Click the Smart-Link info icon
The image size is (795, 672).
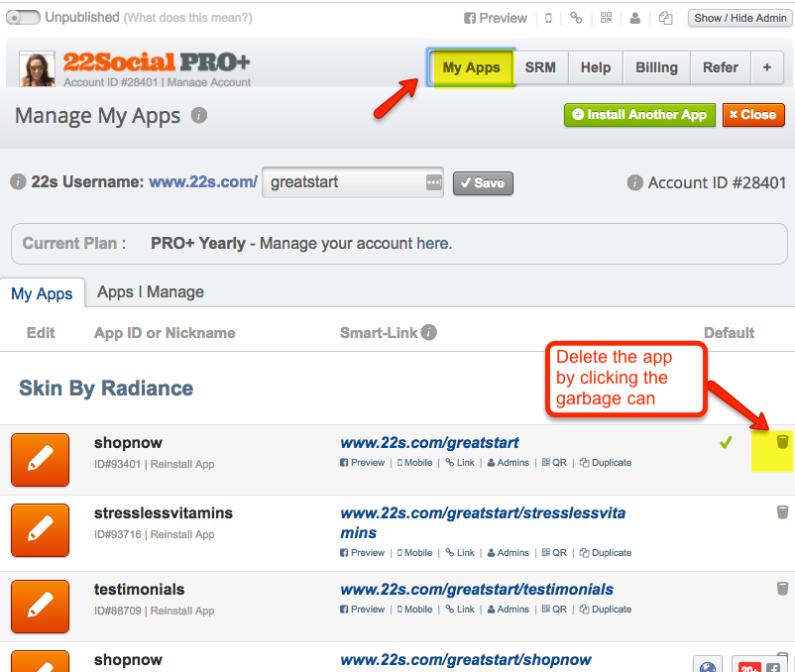tap(428, 332)
